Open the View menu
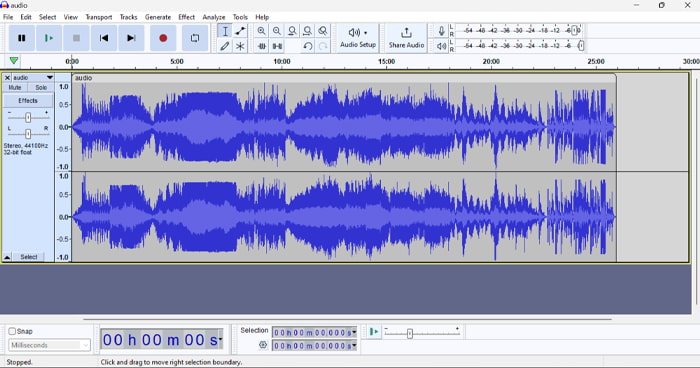Screen dimensions: 700x368 (71, 17)
